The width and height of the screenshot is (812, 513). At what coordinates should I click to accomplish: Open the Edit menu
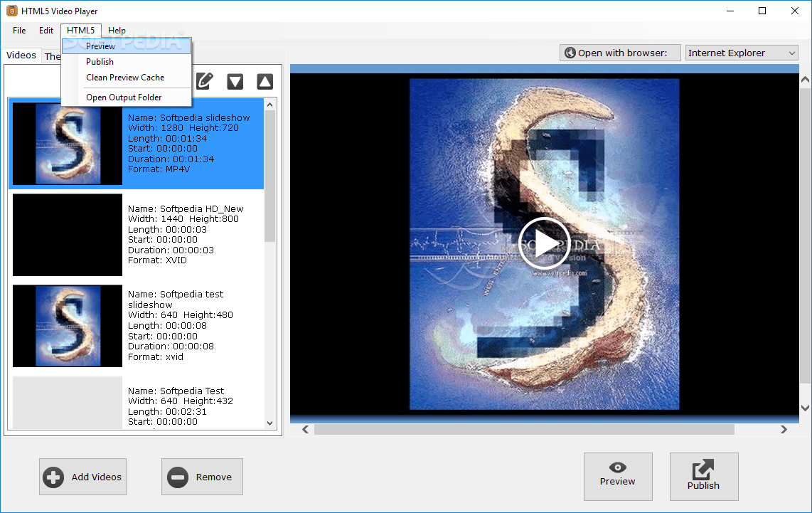[x=46, y=31]
